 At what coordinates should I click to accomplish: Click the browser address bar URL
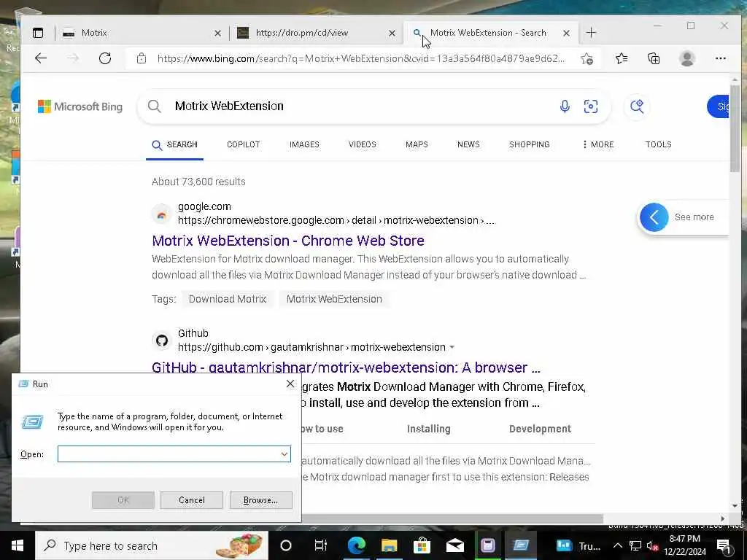(x=360, y=58)
